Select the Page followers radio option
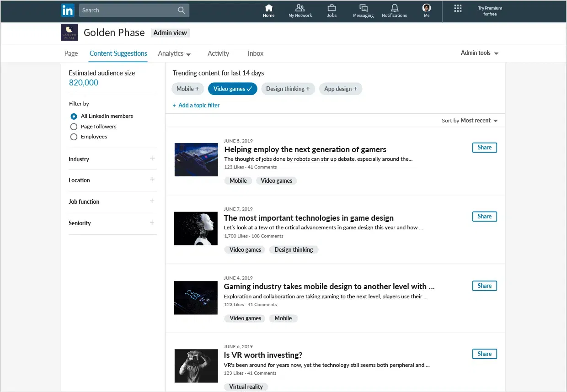Image resolution: width=567 pixels, height=392 pixels. coord(74,127)
